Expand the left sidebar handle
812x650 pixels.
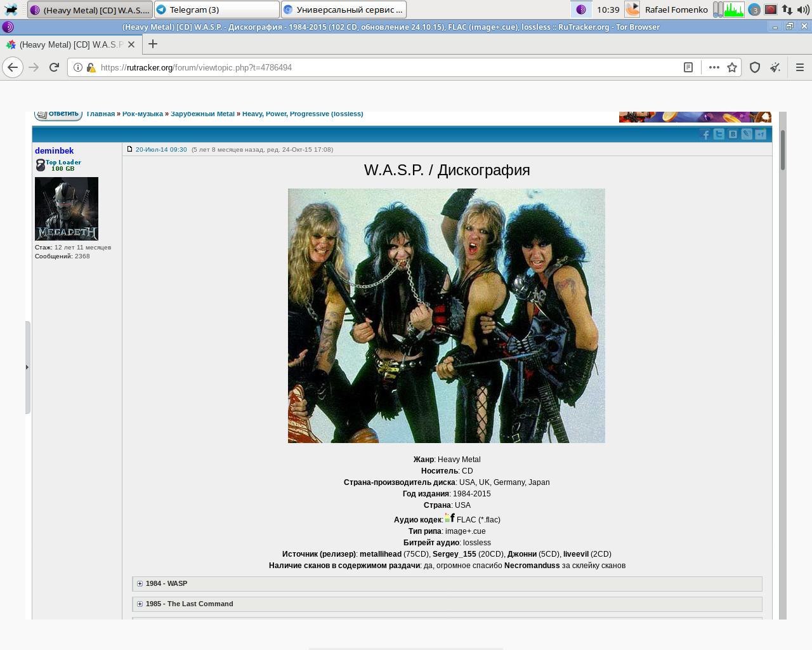coord(27,367)
